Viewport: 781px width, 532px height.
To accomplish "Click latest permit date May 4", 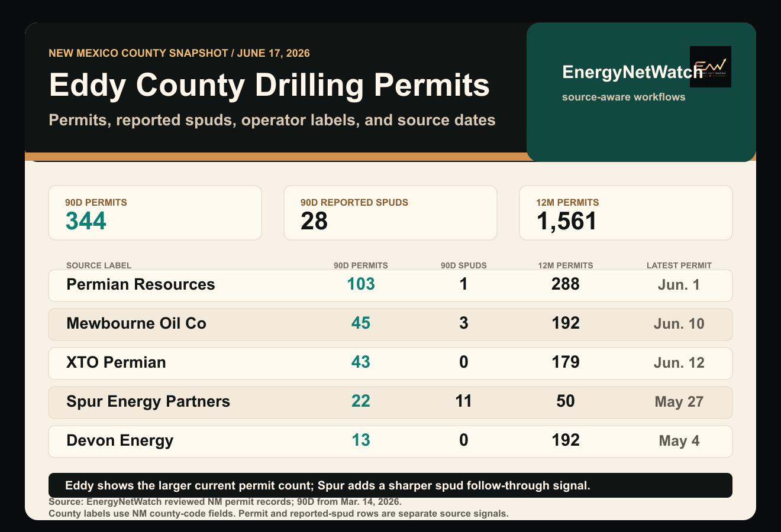I will (679, 441).
